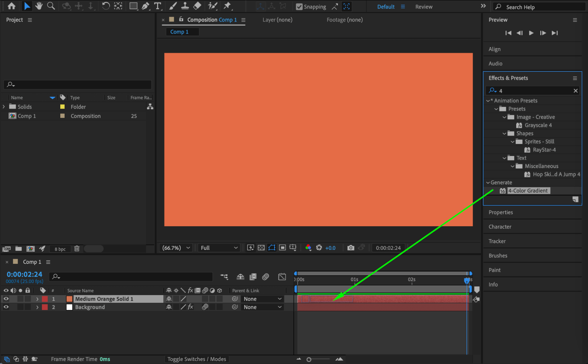Viewport: 588px width, 364px height.
Task: Open the Properties panel
Action: (x=501, y=212)
